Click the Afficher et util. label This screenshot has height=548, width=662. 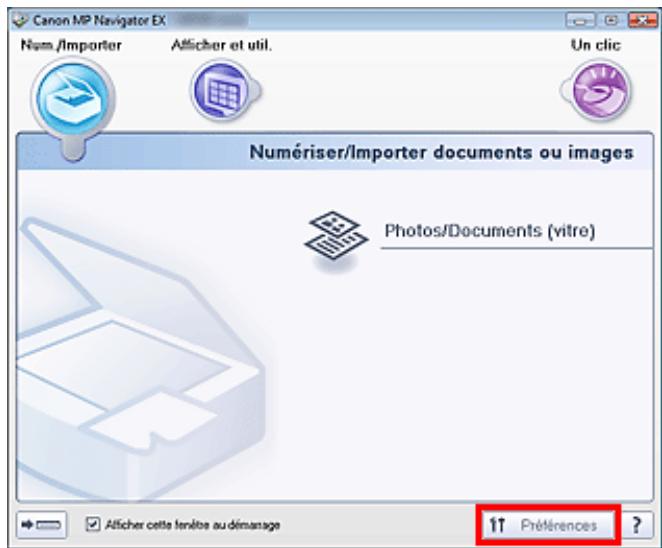point(222,45)
